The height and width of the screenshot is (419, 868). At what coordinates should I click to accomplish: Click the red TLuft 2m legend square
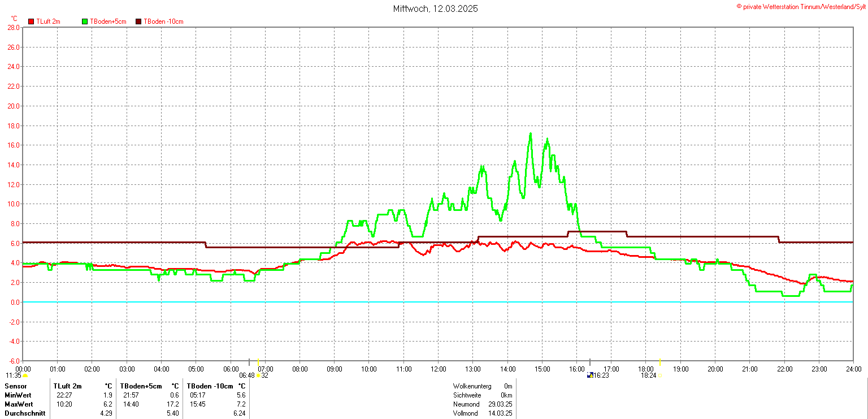pyautogui.click(x=31, y=21)
